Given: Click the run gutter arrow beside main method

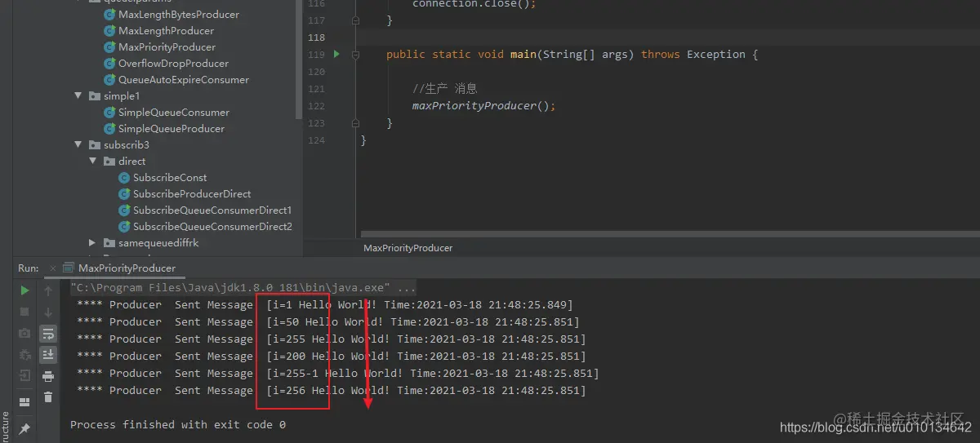Looking at the screenshot, I should pos(336,54).
